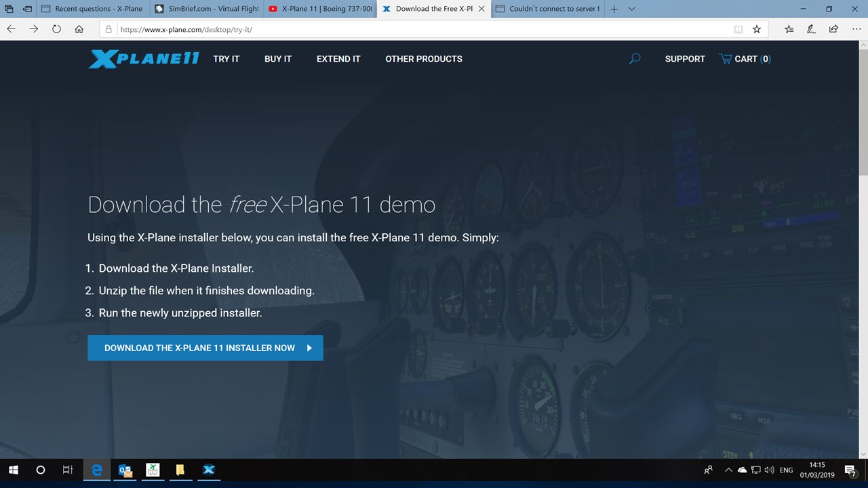Click Download the X-Plane 11 Installer Now
This screenshot has height=488, width=868.
[x=205, y=348]
